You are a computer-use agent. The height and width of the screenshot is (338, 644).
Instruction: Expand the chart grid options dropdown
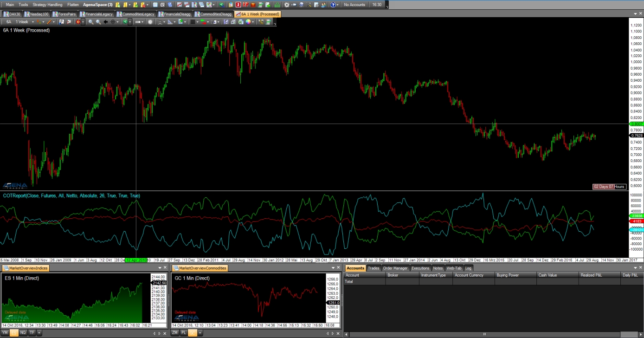198,22
